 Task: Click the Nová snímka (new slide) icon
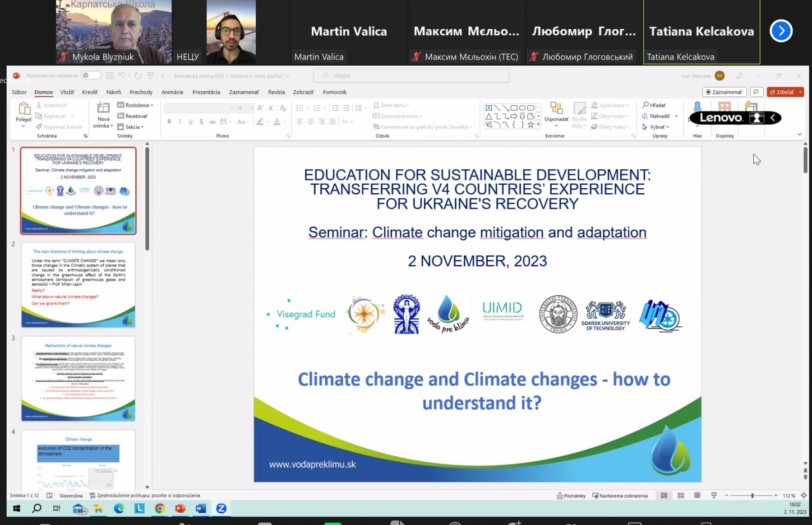tap(103, 108)
